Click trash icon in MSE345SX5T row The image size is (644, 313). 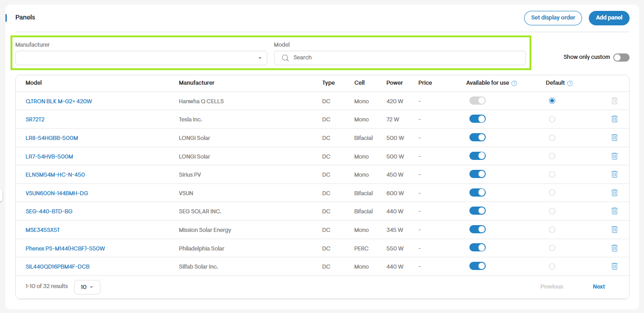pos(614,230)
